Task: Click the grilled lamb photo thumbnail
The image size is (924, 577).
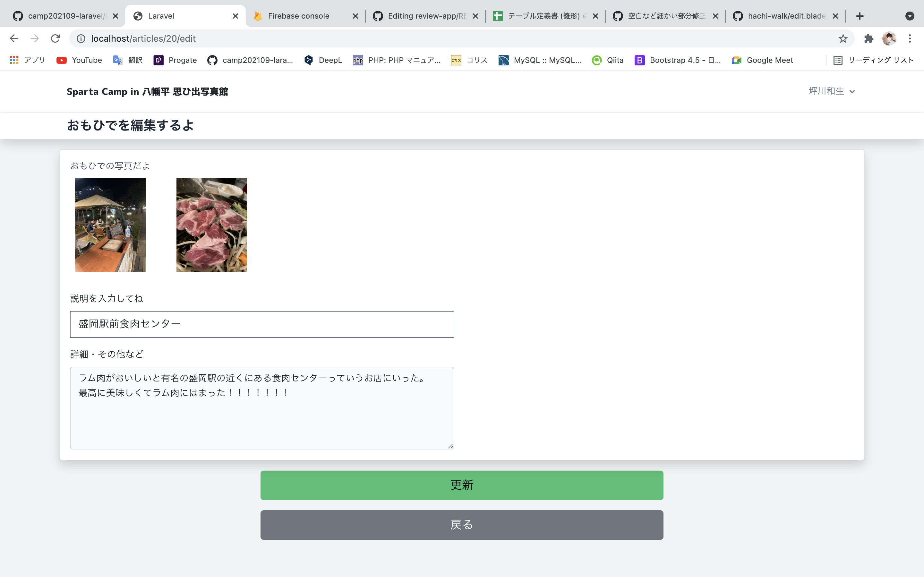Action: click(211, 225)
